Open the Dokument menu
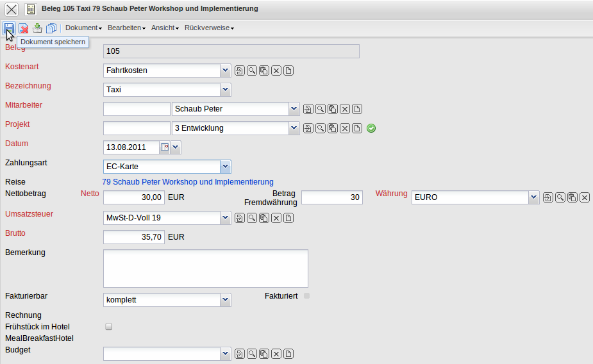The width and height of the screenshot is (593, 364). pyautogui.click(x=83, y=28)
